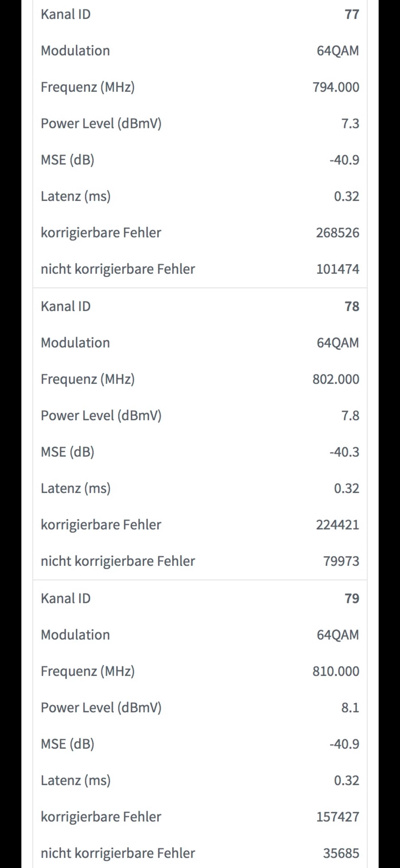Select the frequency value 794.000
Image resolution: width=400 pixels, height=868 pixels.
[336, 87]
